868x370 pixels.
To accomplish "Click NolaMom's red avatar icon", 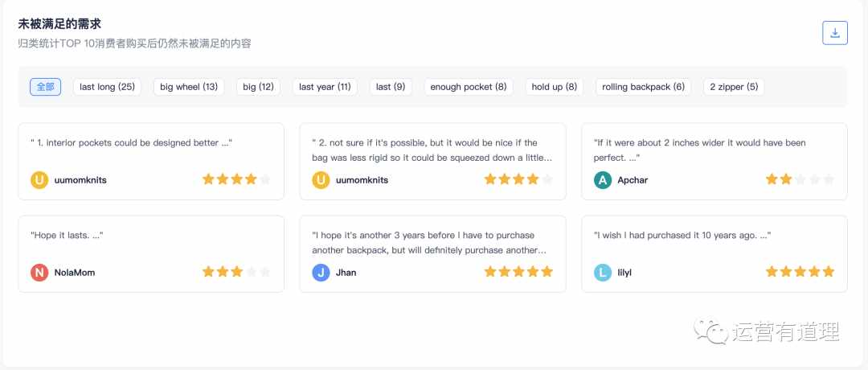I will (x=39, y=273).
